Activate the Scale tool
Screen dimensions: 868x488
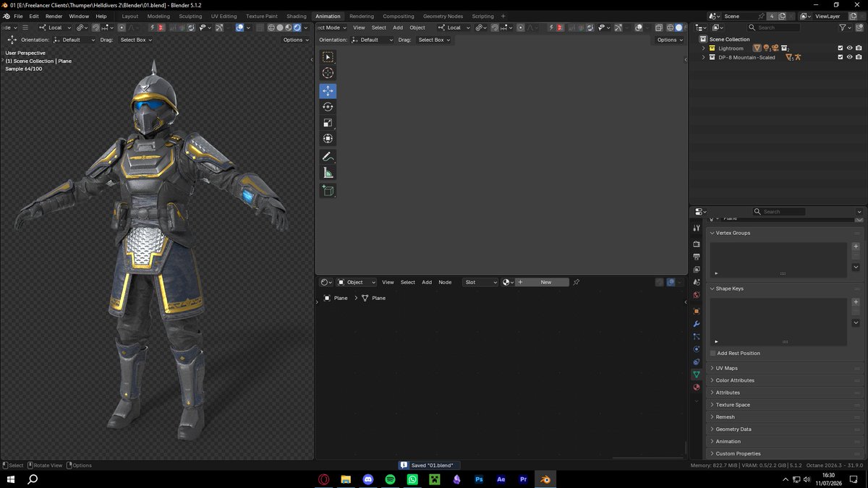(x=328, y=123)
